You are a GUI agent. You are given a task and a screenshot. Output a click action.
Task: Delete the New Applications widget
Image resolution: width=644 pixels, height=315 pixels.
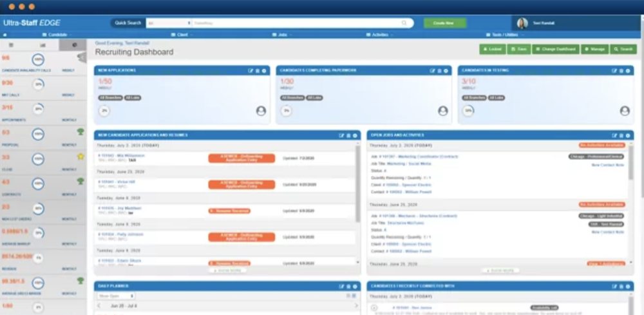(258, 71)
